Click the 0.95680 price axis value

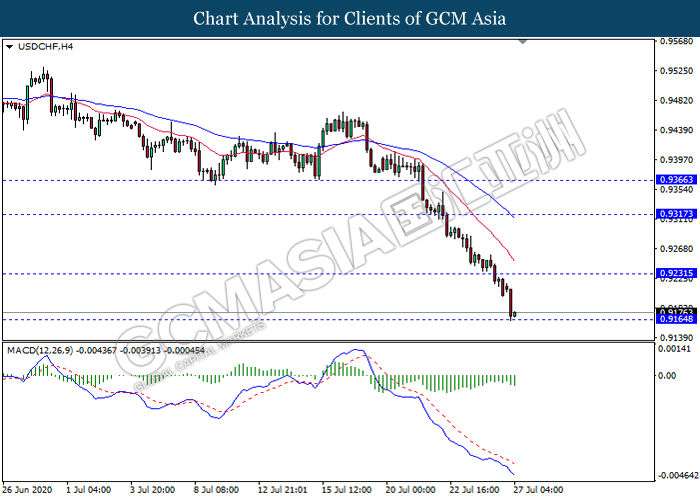677,42
